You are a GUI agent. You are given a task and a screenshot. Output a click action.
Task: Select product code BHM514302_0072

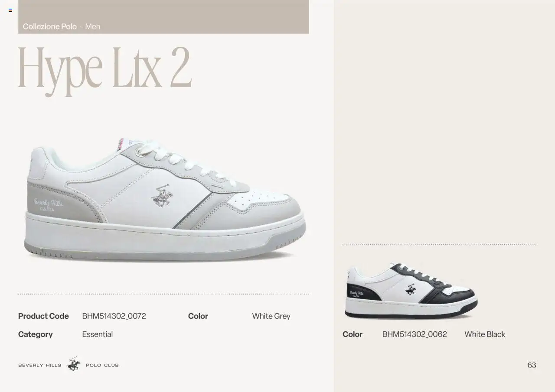click(x=114, y=316)
